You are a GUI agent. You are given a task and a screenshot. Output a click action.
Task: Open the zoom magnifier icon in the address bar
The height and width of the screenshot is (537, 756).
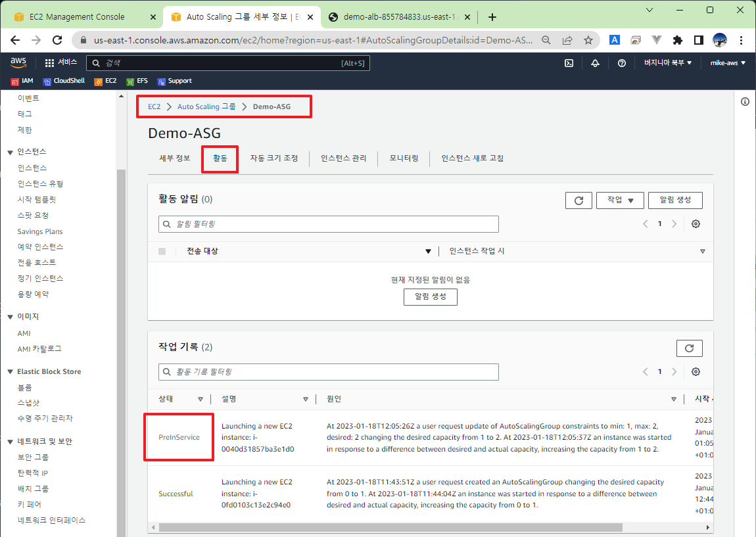click(546, 40)
